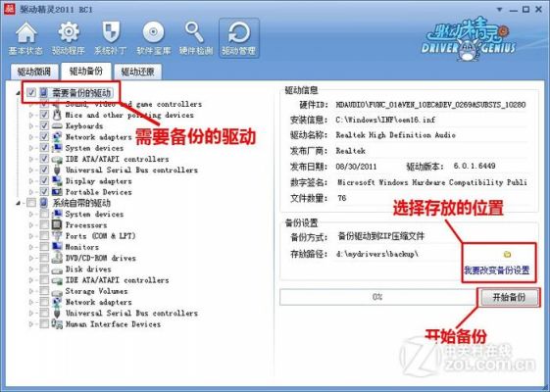Image resolution: width=550 pixels, height=392 pixels.
Task: Click the d:\mydrivers\backup\ path text
Action: (377, 254)
